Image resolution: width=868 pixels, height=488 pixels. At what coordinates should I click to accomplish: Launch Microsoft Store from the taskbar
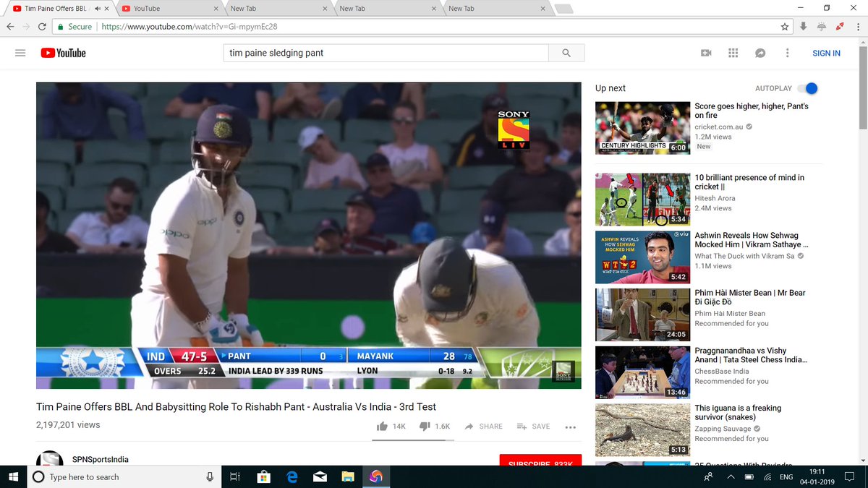(x=263, y=476)
